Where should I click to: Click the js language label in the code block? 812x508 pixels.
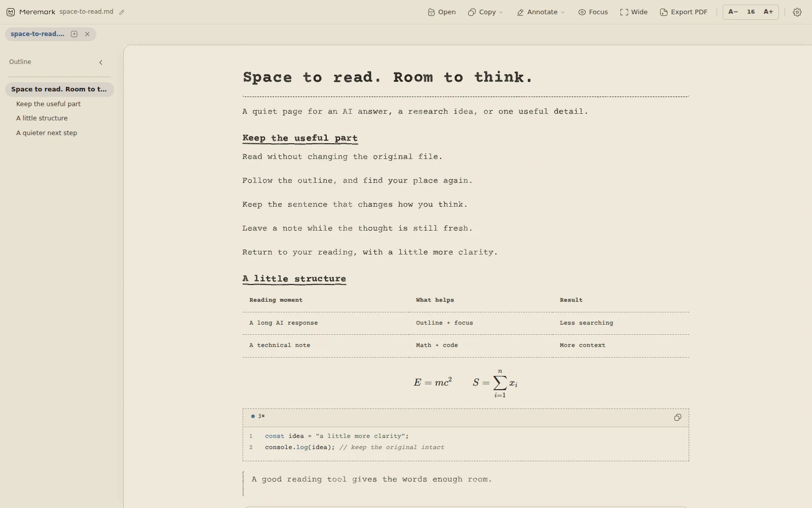[x=261, y=416]
